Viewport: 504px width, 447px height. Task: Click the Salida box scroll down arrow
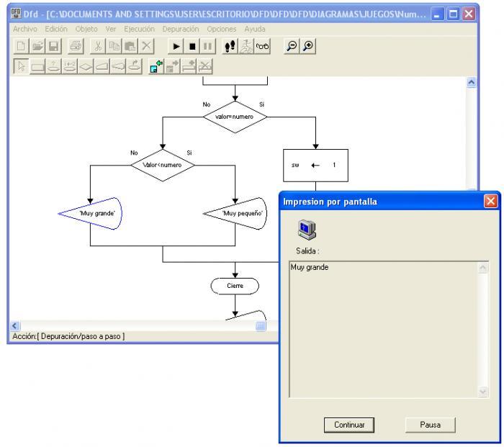(x=483, y=392)
